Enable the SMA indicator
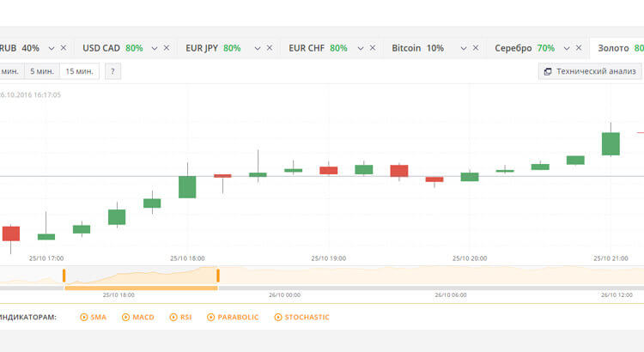644x352 pixels. (x=94, y=317)
